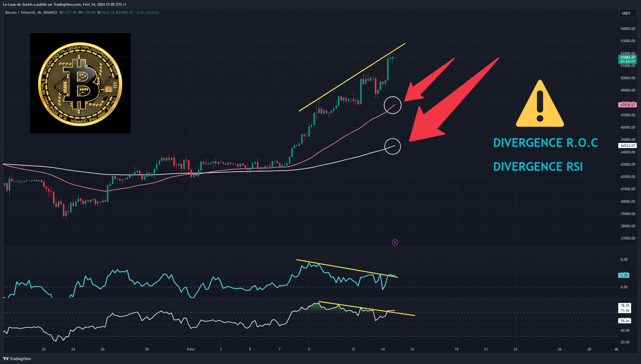The width and height of the screenshot is (641, 364).
Task: Click the RSI value label 78.55
Action: pos(625,306)
